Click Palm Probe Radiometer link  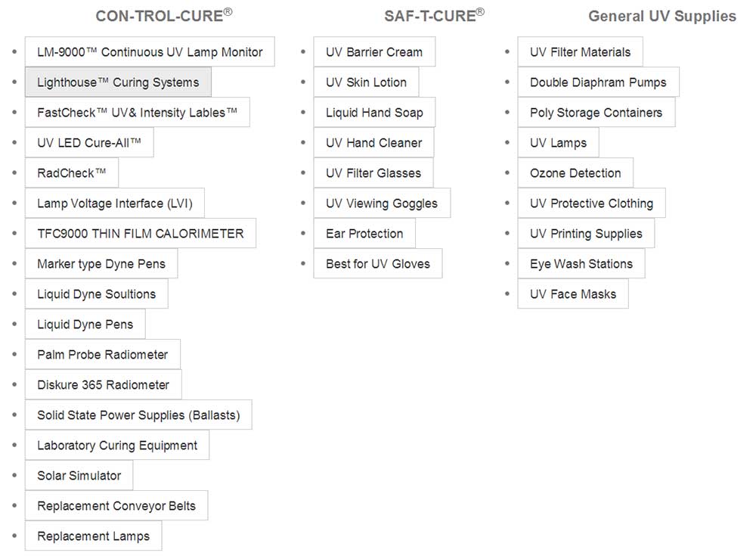103,355
